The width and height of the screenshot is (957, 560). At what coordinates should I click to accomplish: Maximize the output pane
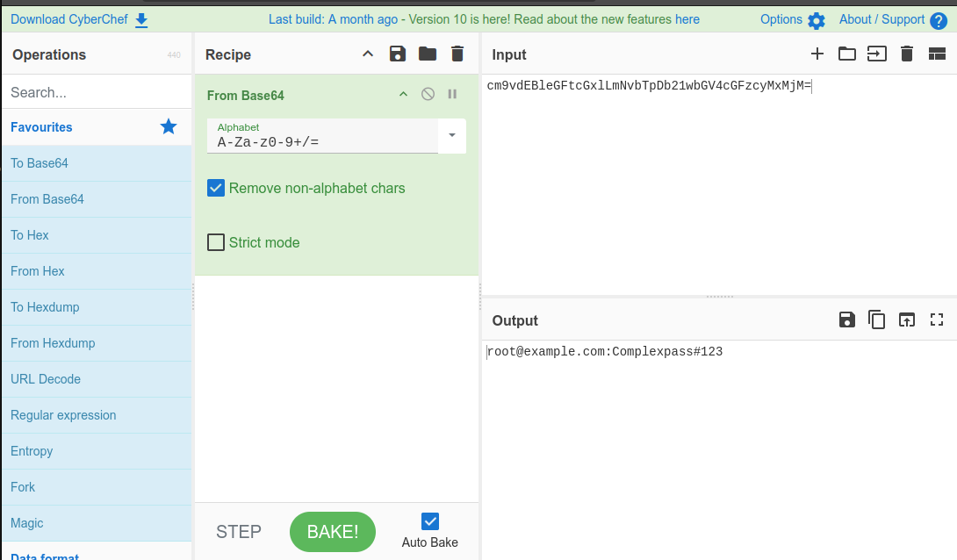pyautogui.click(x=936, y=319)
